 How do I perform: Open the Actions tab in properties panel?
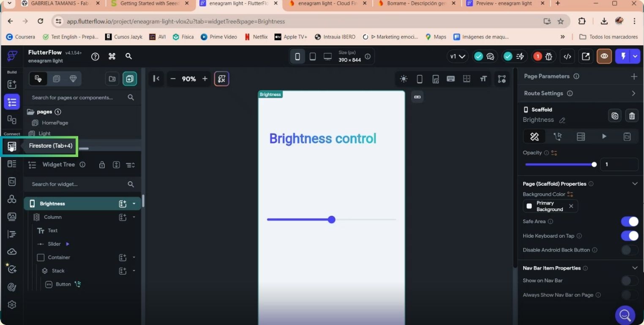point(557,136)
